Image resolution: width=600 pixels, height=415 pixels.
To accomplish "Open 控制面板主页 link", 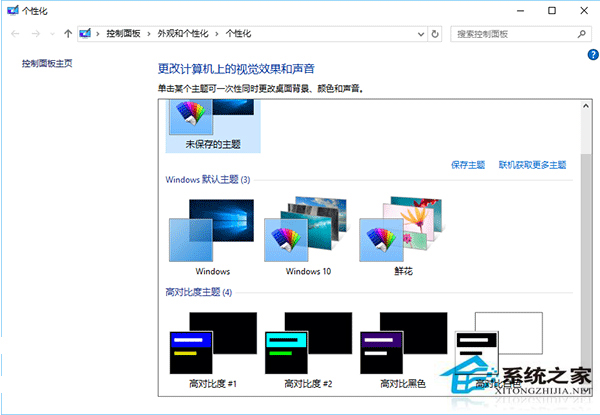I will [47, 63].
